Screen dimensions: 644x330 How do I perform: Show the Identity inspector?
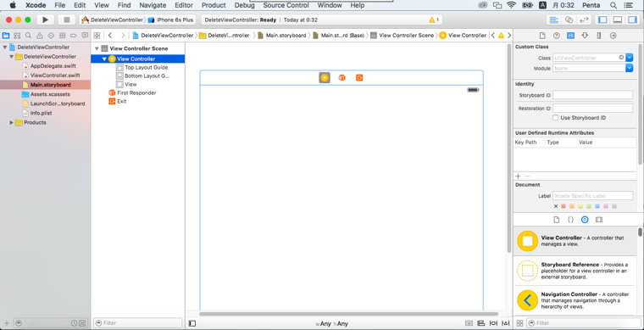tap(570, 36)
